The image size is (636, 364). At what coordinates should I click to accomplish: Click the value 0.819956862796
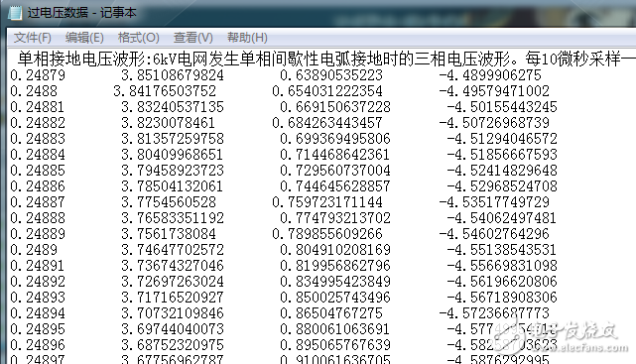click(x=335, y=266)
